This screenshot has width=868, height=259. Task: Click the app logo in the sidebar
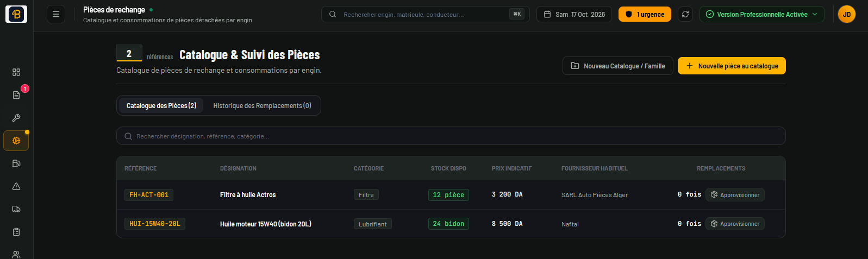click(x=16, y=14)
